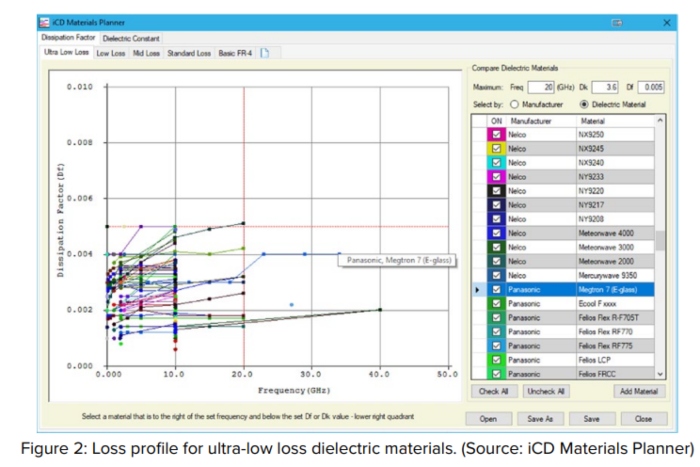Select the highlighted Megtron 7 (E-glass) cell
700x467 pixels.
[x=615, y=289]
